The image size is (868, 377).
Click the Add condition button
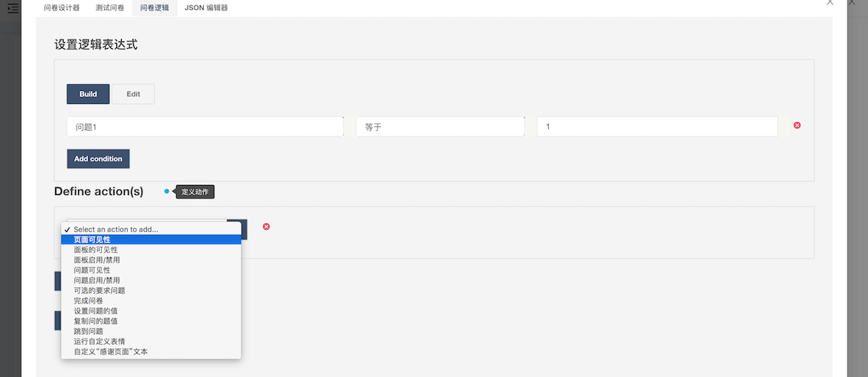click(98, 158)
